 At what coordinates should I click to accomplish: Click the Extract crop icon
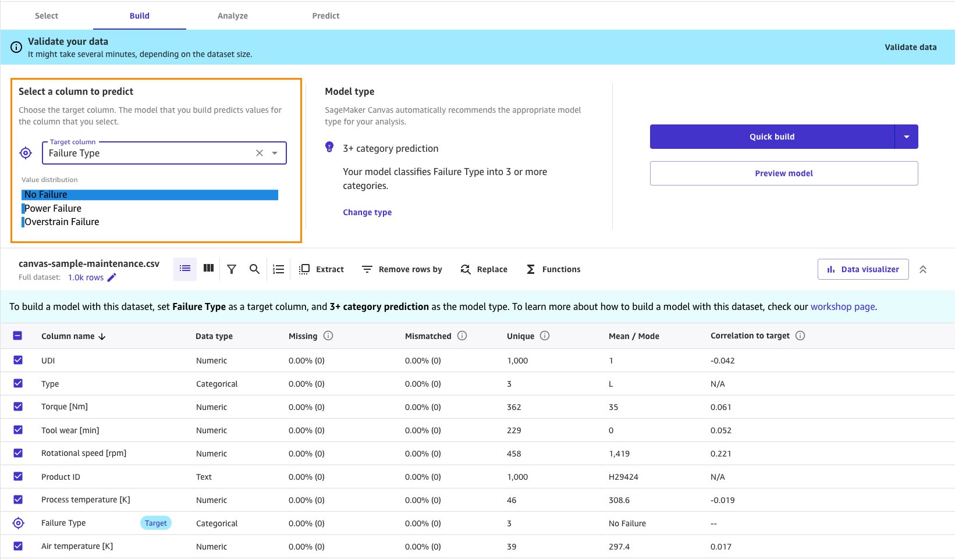304,269
